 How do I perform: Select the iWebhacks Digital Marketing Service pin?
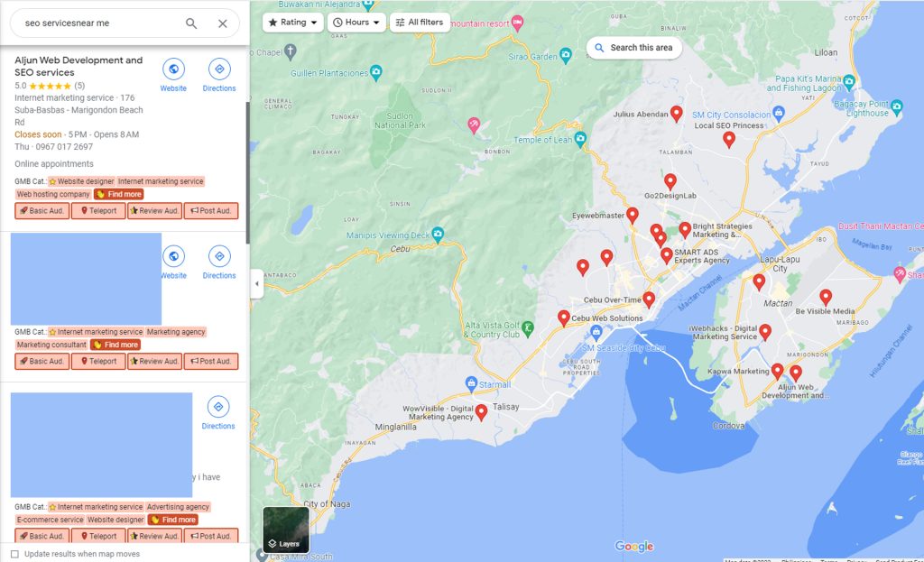pos(765,332)
